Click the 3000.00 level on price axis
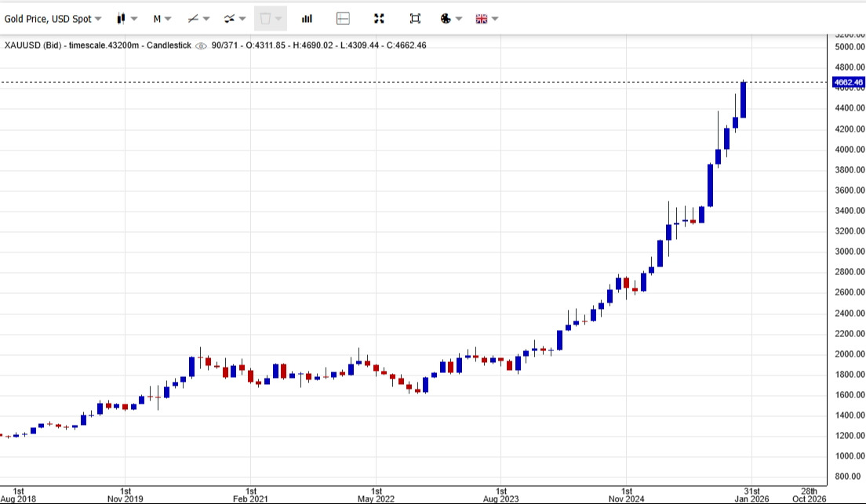Image resolution: width=866 pixels, height=504 pixels. pos(850,252)
